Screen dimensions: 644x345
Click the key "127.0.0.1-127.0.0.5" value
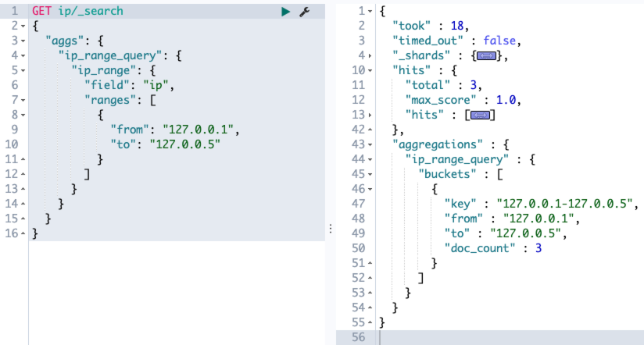[565, 204]
